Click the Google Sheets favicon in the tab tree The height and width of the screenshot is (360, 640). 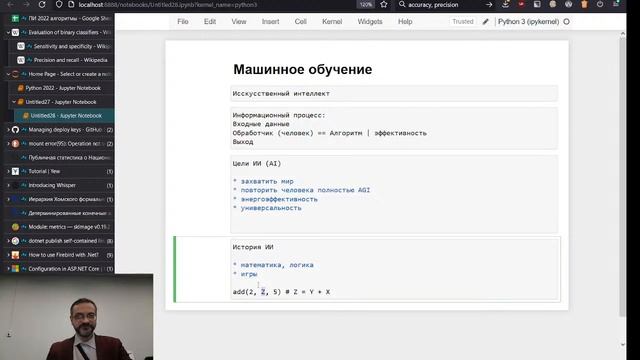(15, 18)
